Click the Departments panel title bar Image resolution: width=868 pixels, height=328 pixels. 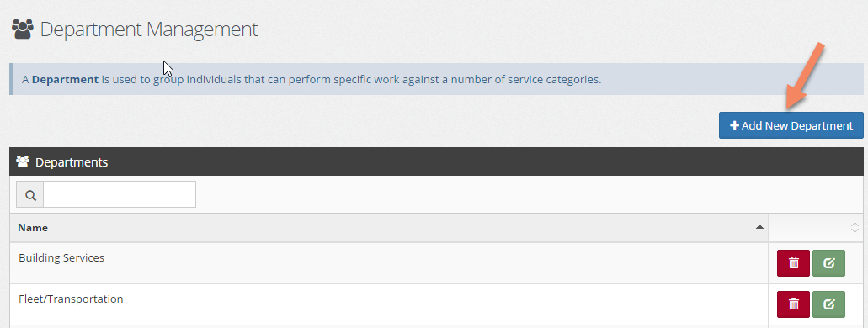click(x=436, y=162)
